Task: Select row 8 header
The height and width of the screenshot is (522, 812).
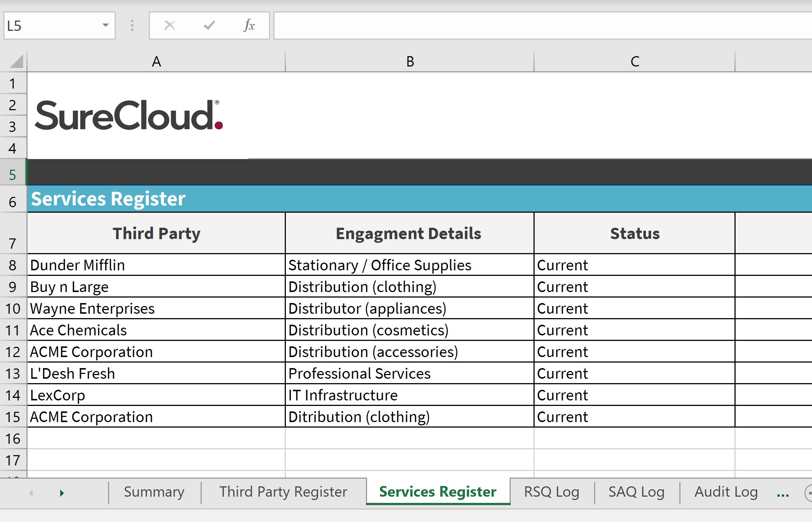Action: point(13,265)
